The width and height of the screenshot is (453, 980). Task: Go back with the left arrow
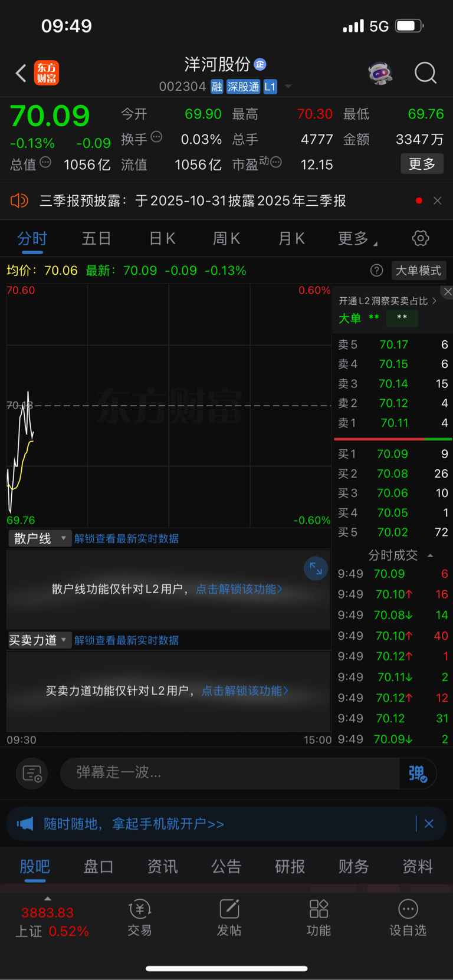(x=21, y=73)
